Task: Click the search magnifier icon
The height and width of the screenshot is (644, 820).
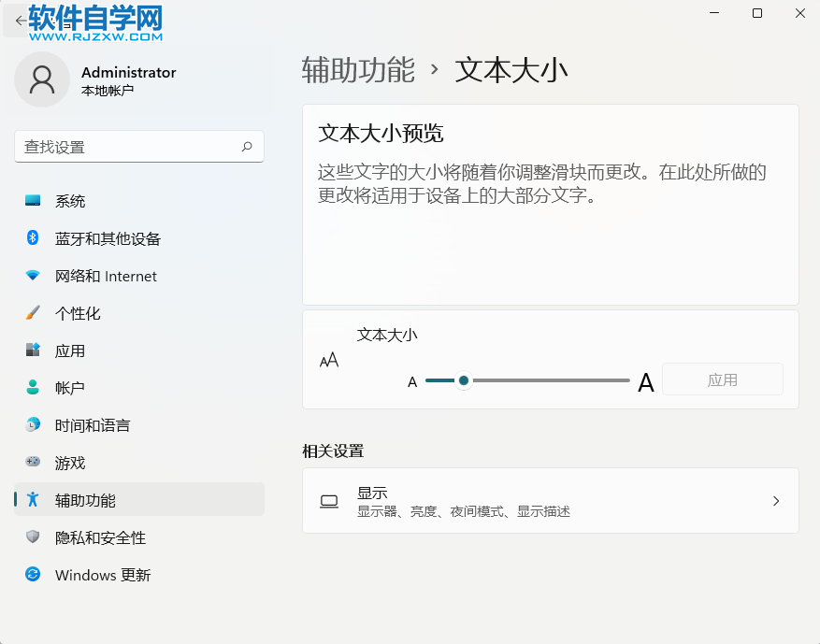Action: (247, 147)
